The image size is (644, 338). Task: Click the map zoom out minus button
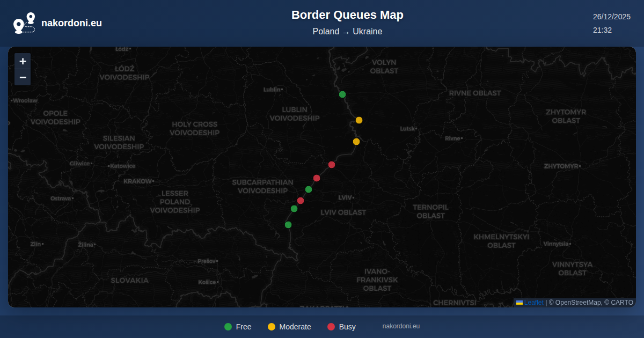pyautogui.click(x=23, y=77)
